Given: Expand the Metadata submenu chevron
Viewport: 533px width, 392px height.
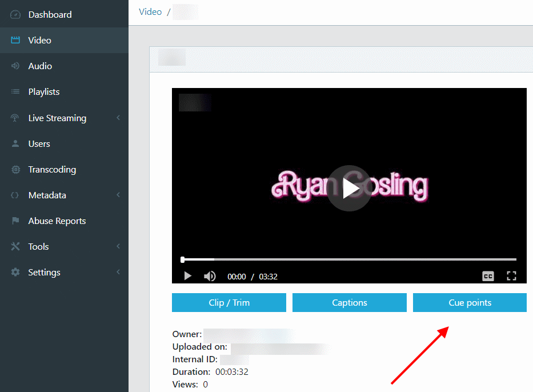Looking at the screenshot, I should 118,195.
